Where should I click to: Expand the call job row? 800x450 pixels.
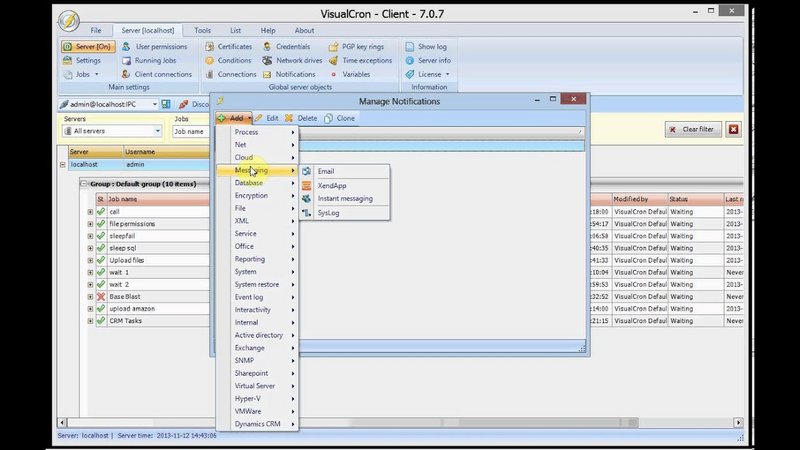(x=90, y=212)
